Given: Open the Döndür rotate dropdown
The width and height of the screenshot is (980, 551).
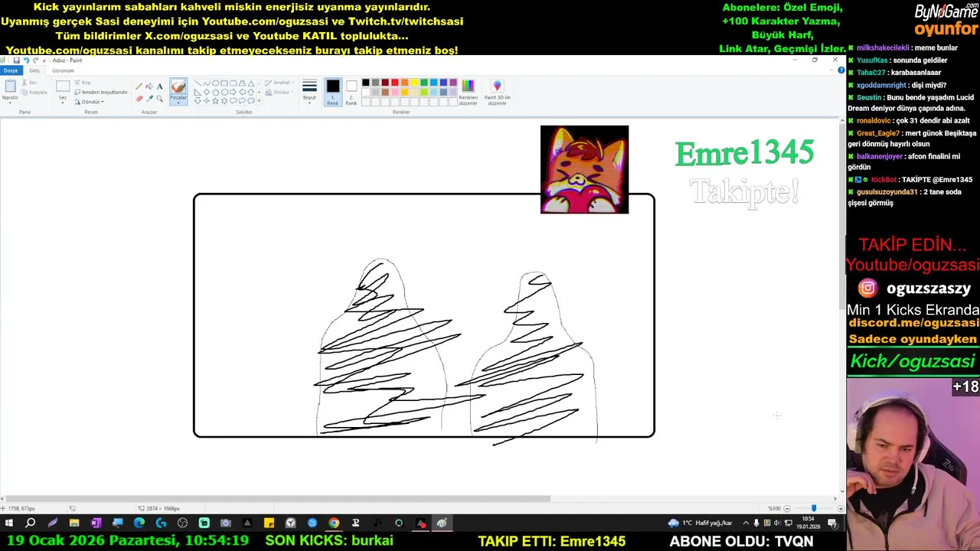Looking at the screenshot, I should (x=89, y=102).
